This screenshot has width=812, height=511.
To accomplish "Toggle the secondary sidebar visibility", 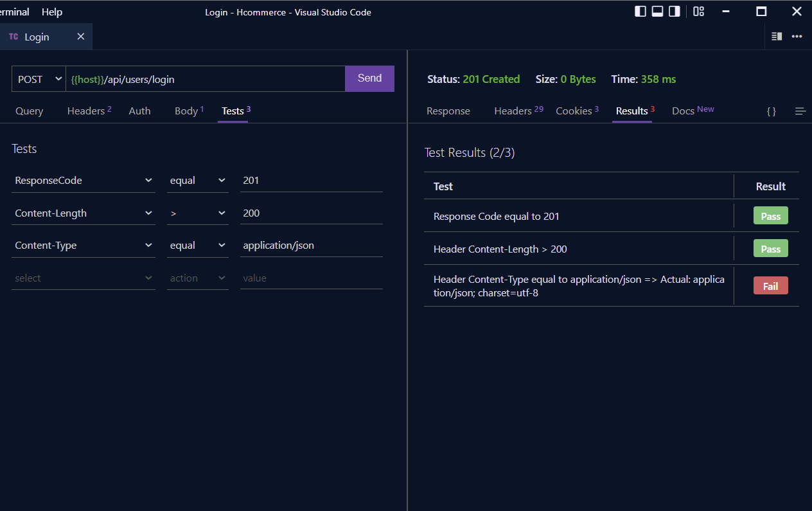I will click(674, 11).
